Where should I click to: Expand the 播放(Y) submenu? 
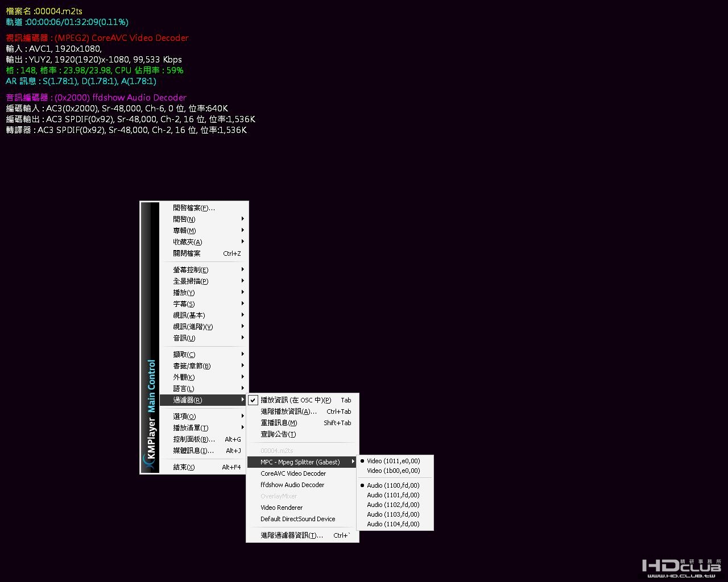(x=204, y=293)
